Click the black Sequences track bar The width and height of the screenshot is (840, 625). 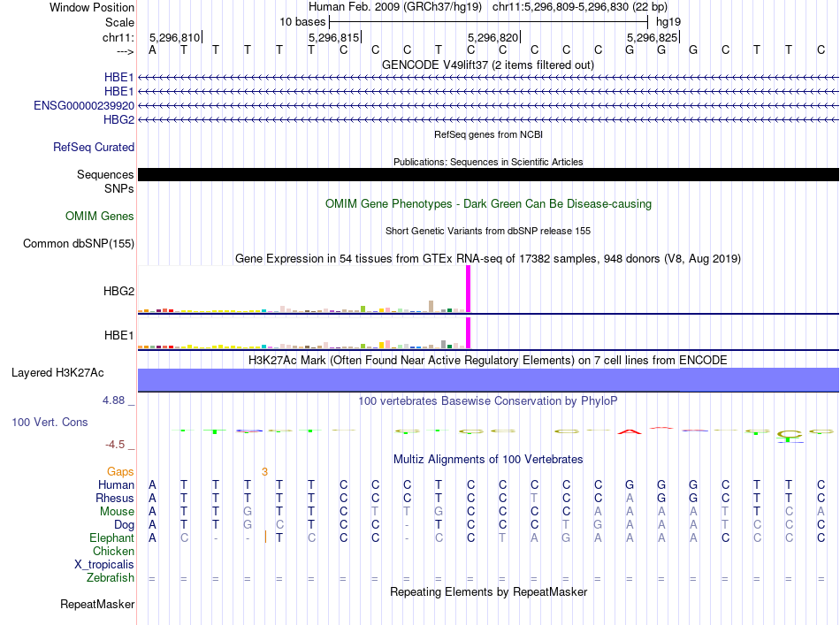pyautogui.click(x=488, y=174)
